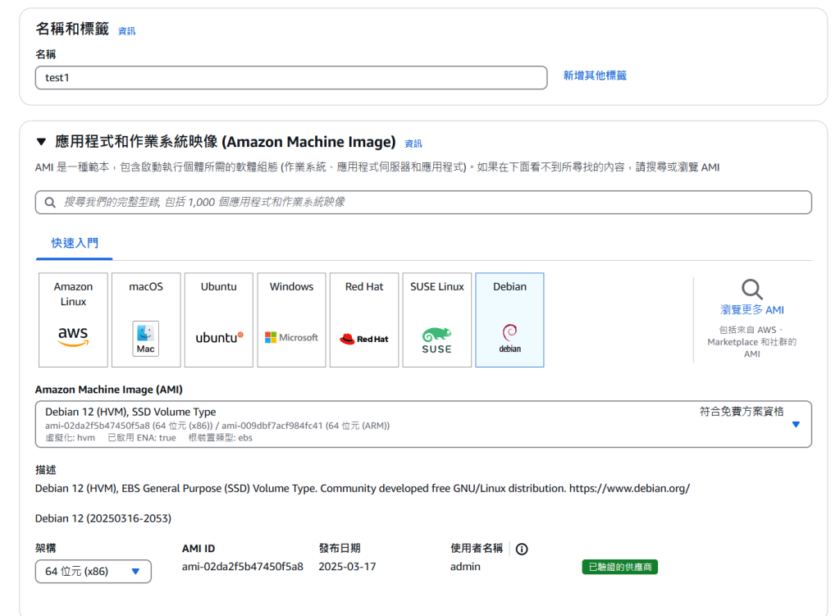
Task: Open 資訊 link next to 名稱和標籤
Action: pos(126,31)
